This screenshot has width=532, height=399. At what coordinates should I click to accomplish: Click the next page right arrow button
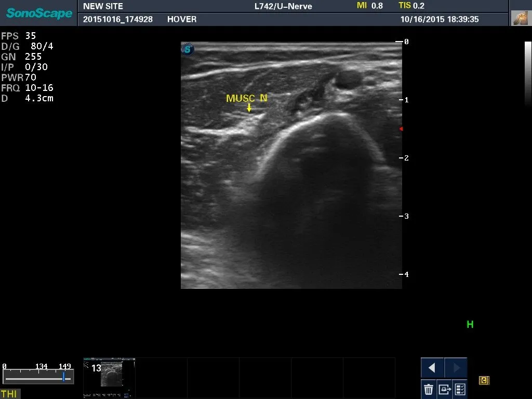coord(456,368)
